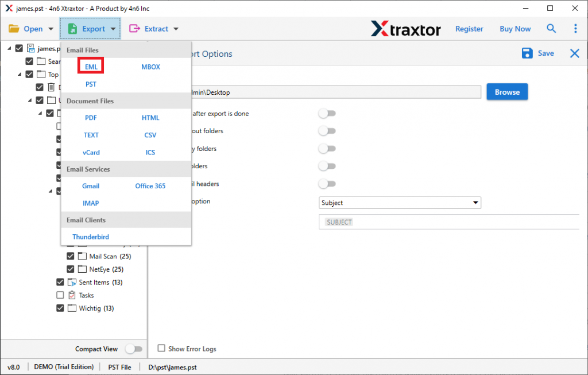
Task: Uncheck the Mail Scan folder checkbox
Action: coord(71,256)
